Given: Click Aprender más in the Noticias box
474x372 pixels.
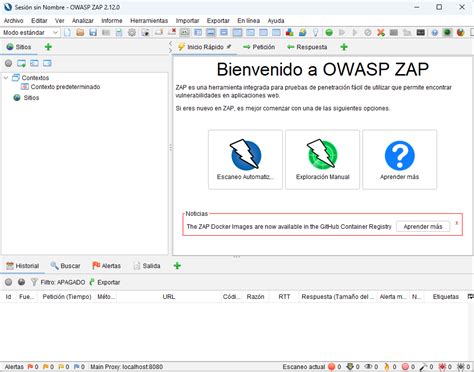Looking at the screenshot, I should point(423,227).
